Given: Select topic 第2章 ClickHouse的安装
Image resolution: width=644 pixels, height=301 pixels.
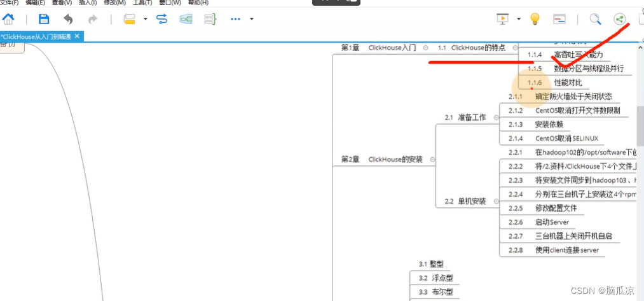Looking at the screenshot, I should click(381, 160).
